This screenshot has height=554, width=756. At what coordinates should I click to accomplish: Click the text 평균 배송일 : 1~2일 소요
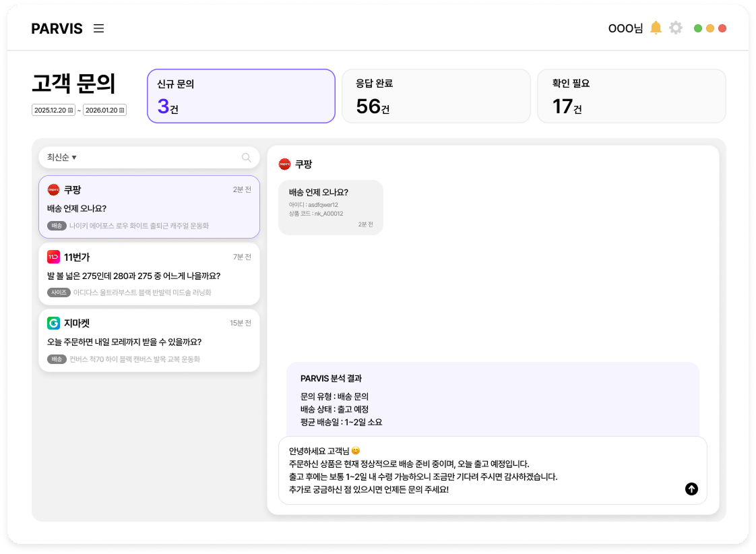[342, 423]
